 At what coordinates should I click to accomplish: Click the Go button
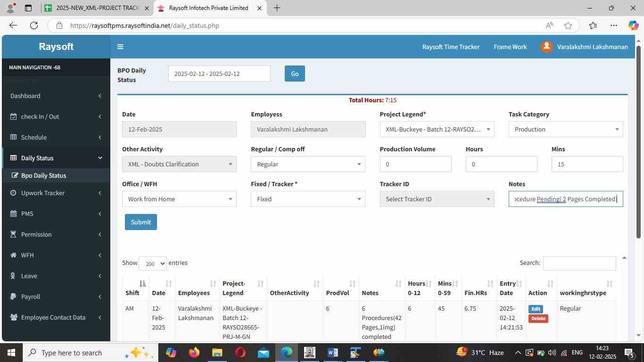point(295,74)
